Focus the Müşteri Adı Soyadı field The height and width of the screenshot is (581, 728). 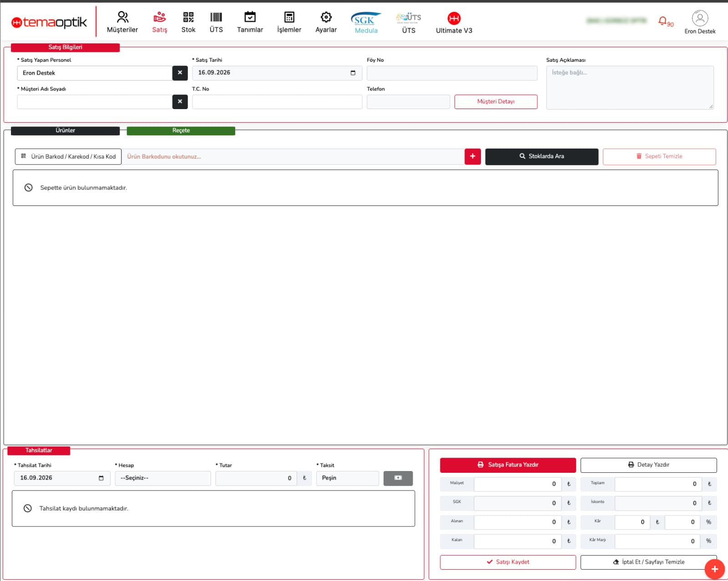click(95, 102)
